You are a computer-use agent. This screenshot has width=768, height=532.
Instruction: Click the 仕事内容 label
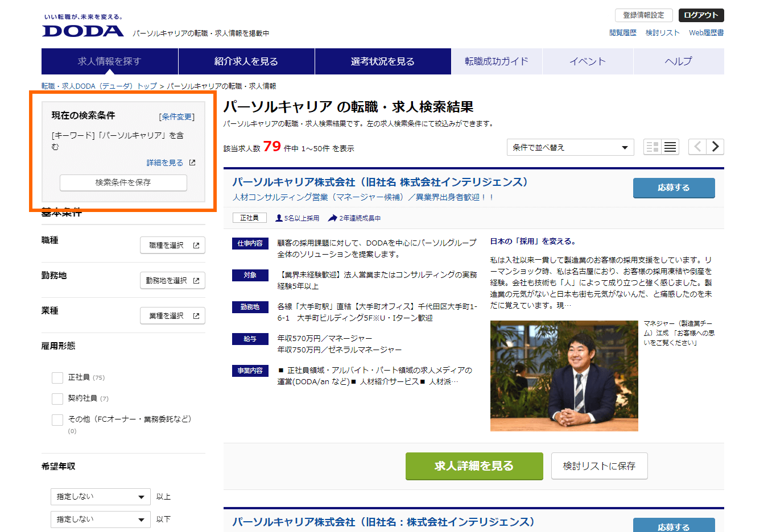click(x=250, y=243)
